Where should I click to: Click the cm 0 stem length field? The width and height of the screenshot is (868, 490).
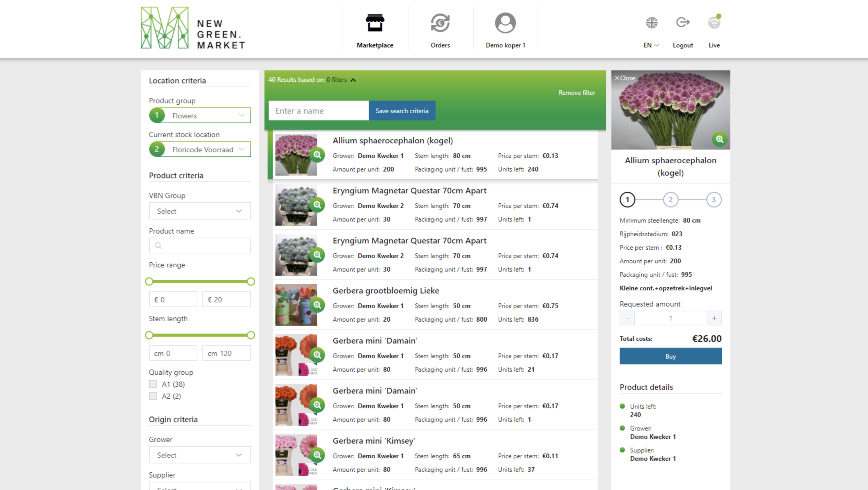click(173, 353)
